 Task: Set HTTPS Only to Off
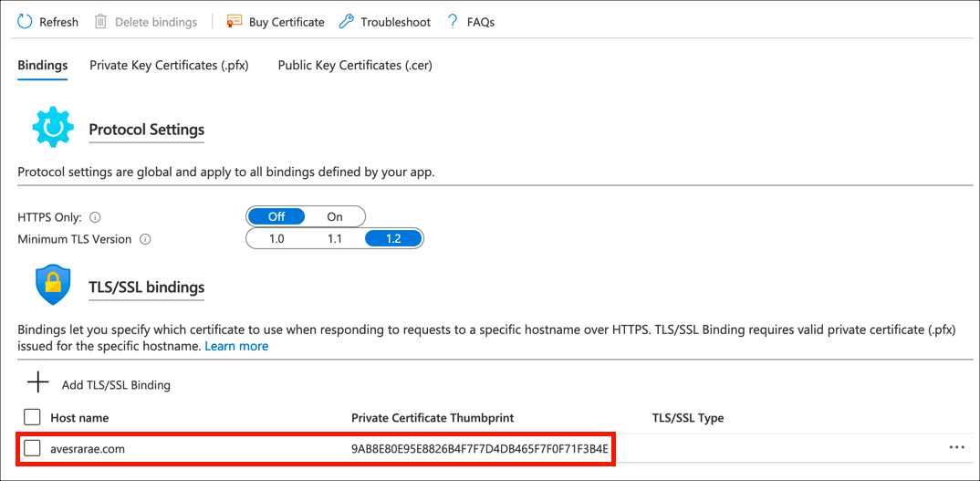276,216
